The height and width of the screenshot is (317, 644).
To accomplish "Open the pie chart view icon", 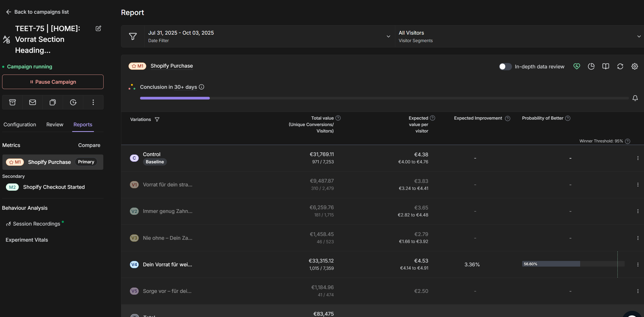I will point(591,66).
